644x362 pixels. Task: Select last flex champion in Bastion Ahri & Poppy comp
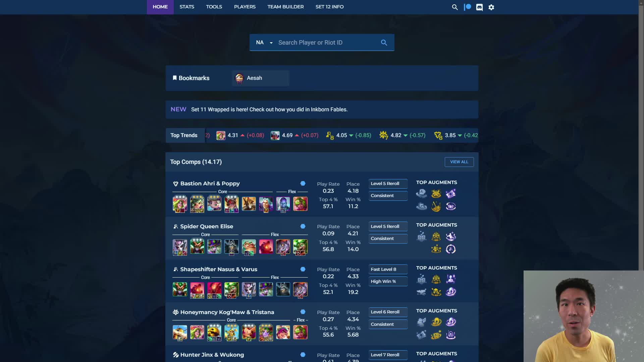(x=300, y=204)
